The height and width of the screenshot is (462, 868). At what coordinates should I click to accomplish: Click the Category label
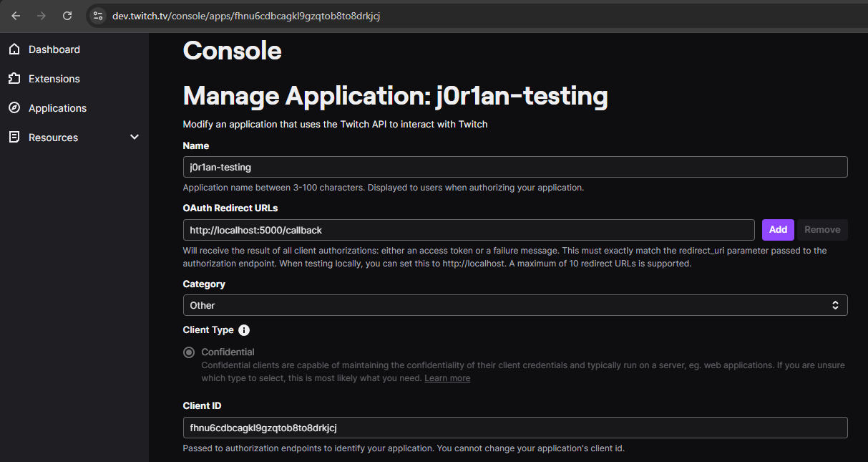click(204, 284)
